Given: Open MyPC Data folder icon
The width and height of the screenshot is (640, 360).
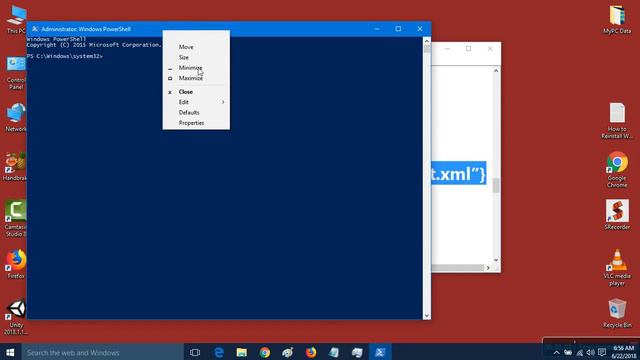Looking at the screenshot, I should coord(617,20).
